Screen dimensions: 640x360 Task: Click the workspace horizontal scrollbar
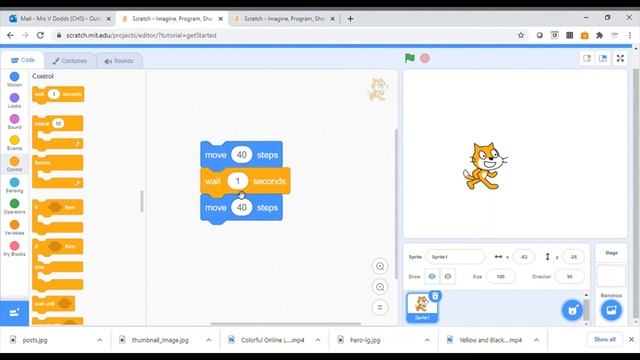pyautogui.click(x=286, y=324)
